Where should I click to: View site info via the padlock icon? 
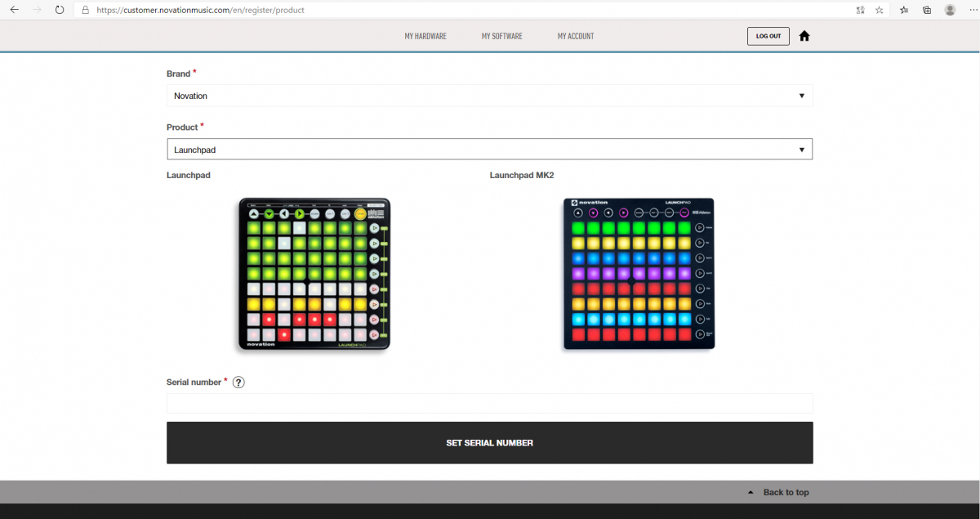(85, 10)
